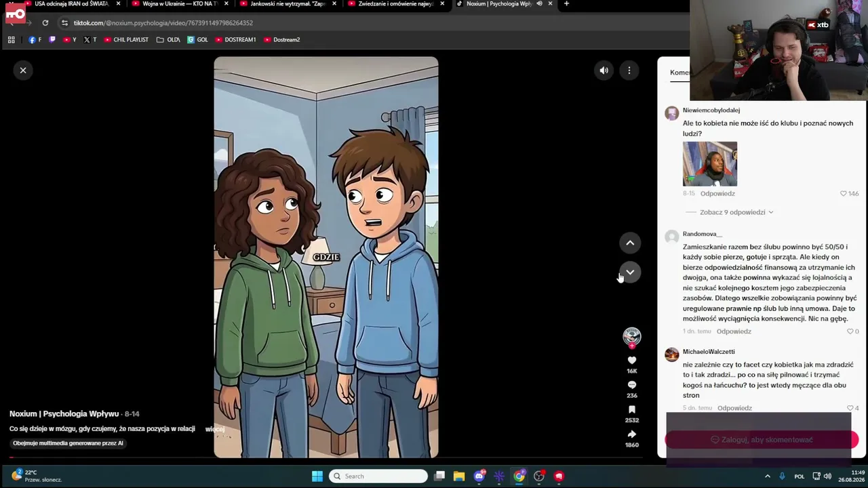
Task: Open the Niewiemcobylodalej comment author profile
Action: tap(711, 110)
